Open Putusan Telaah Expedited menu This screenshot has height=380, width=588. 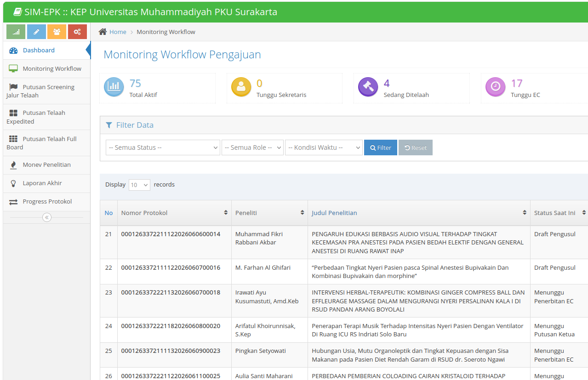pos(46,117)
